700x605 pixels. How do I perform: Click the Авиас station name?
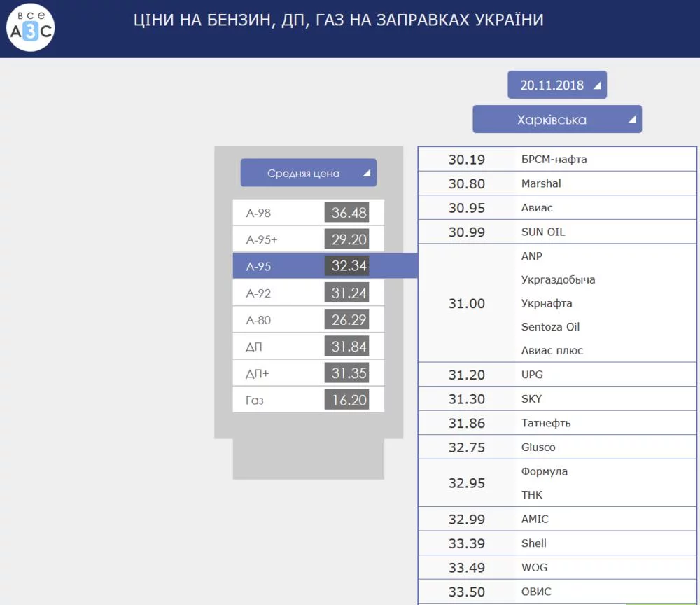pos(537,208)
